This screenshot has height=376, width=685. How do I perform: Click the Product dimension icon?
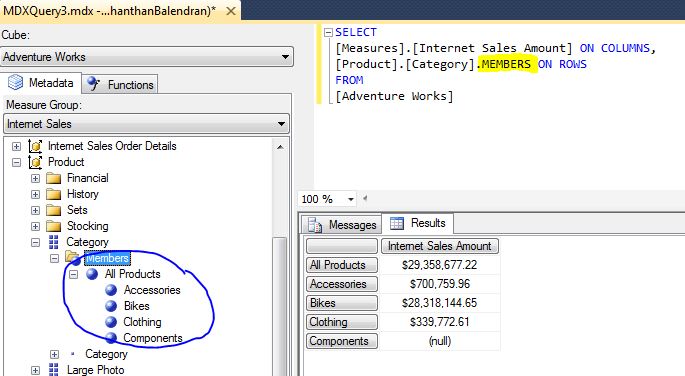[35, 162]
